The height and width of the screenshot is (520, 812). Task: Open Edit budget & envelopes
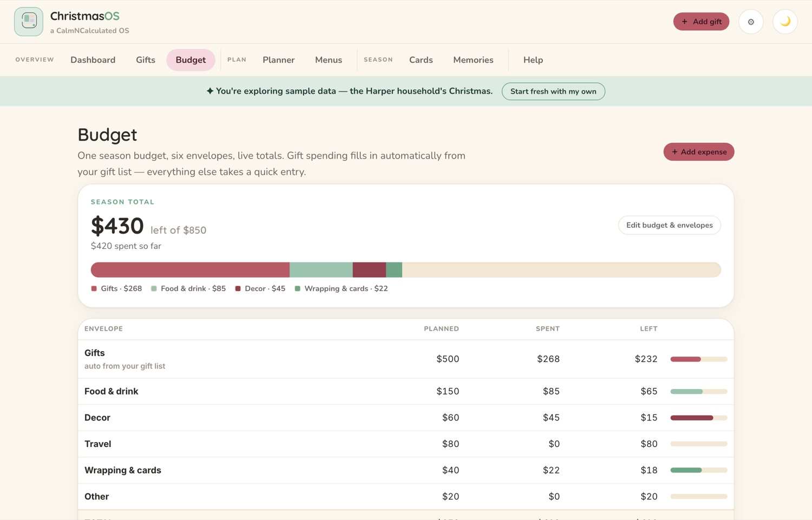click(x=669, y=225)
